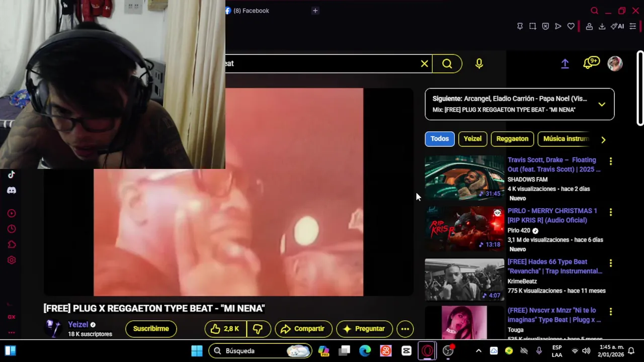
Task: Open browser downloads icon
Action: 602,26
